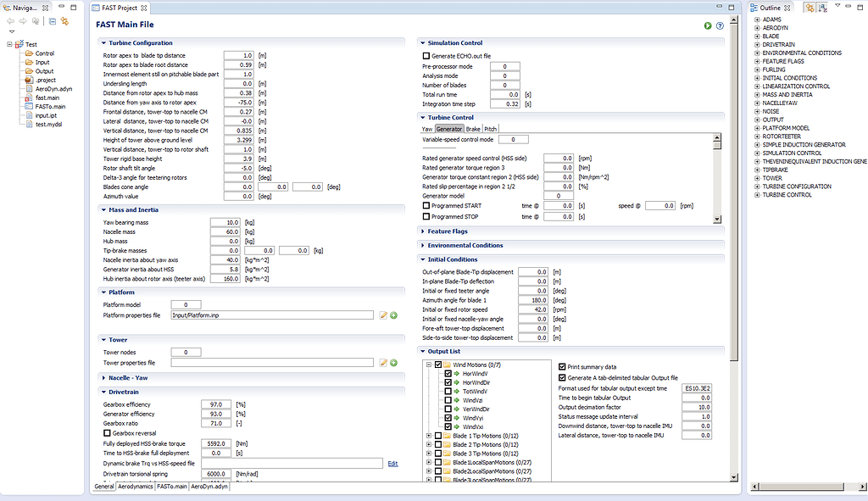868x501 pixels.
Task: Click the Edit link next to Dynamic brake Trq file
Action: [x=392, y=463]
